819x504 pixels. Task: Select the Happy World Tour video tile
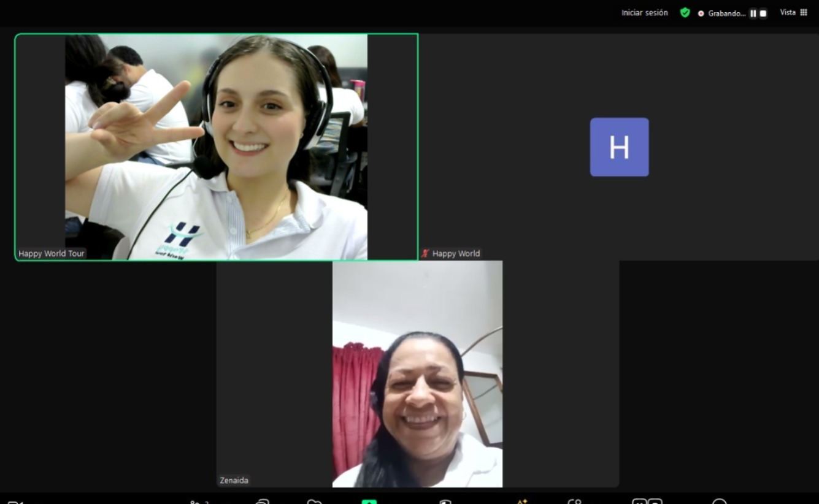tap(216, 147)
